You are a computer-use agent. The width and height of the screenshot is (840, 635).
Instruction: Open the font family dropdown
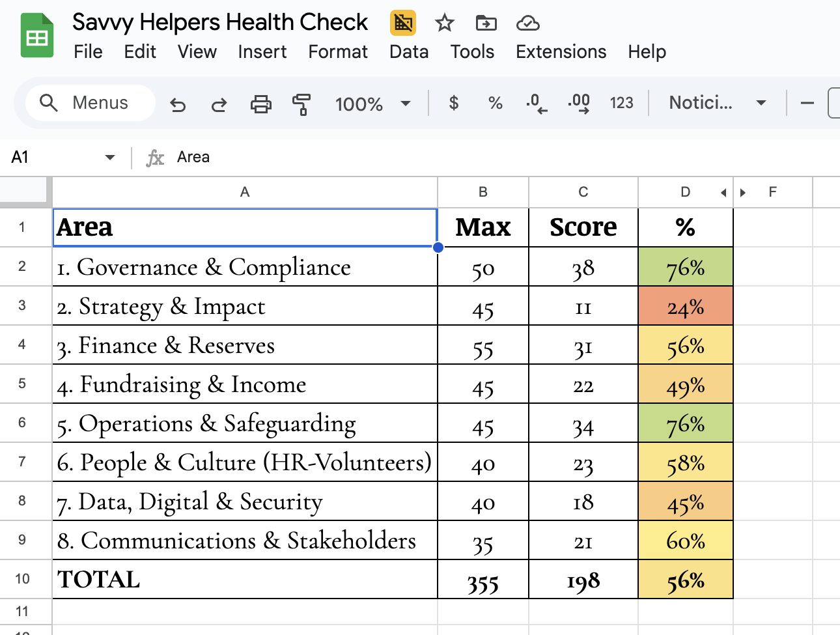click(x=716, y=103)
